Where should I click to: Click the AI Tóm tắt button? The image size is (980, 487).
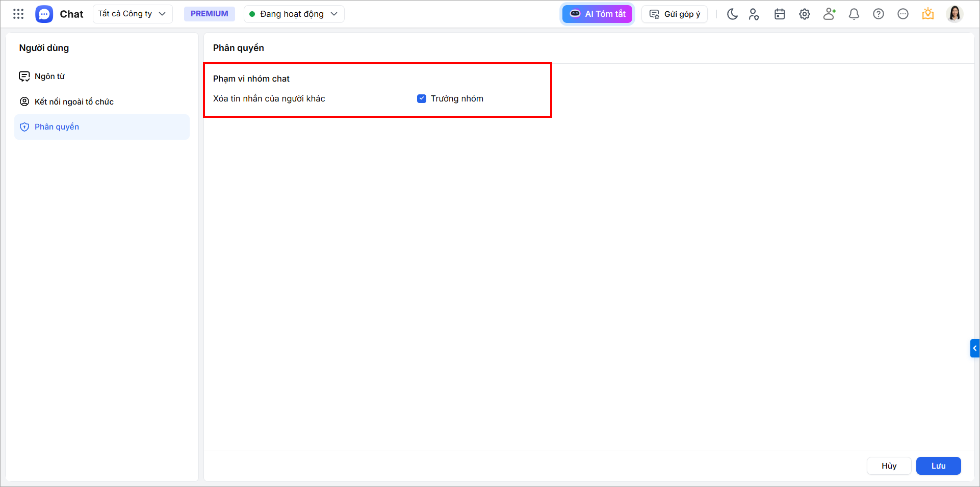point(598,14)
